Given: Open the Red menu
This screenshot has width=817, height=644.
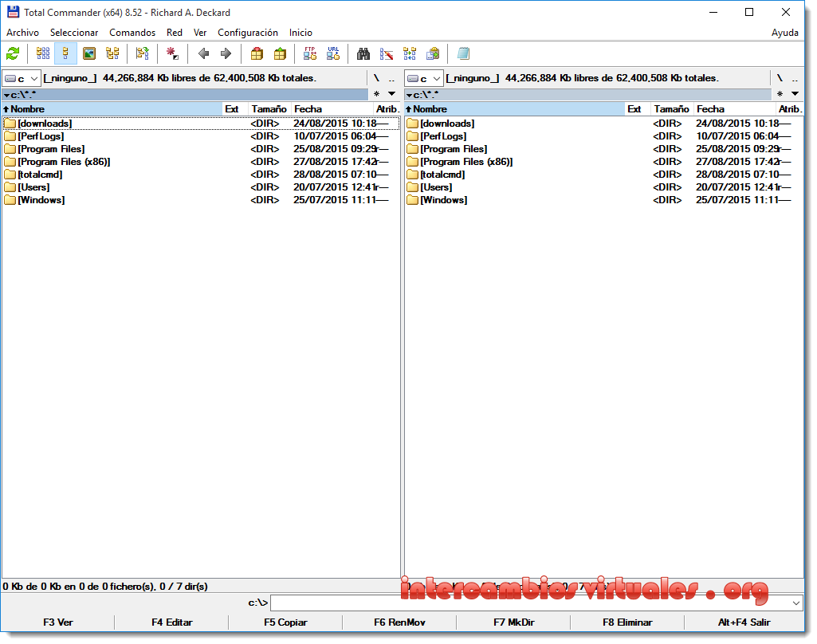Looking at the screenshot, I should pyautogui.click(x=175, y=33).
